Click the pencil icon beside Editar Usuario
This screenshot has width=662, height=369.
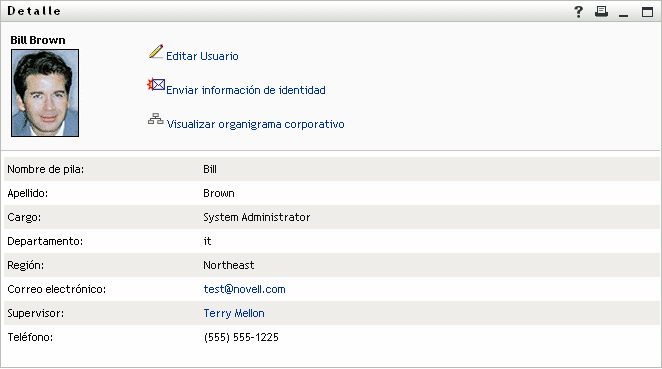tap(156, 52)
